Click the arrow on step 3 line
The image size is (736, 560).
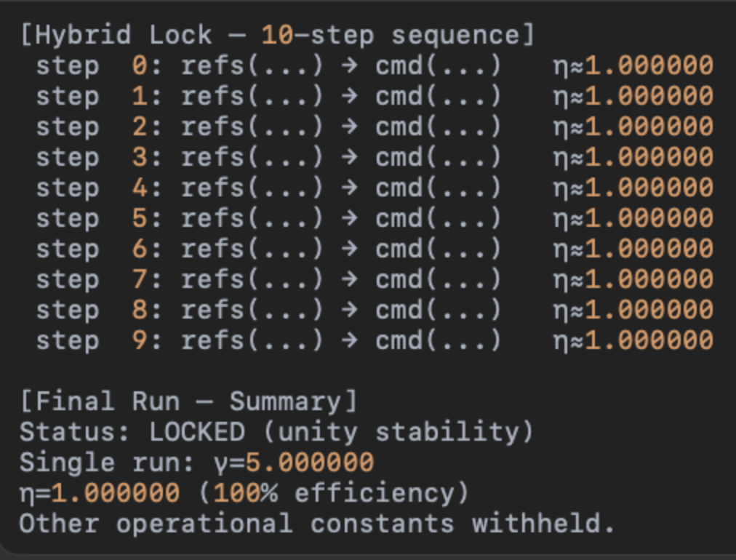pos(349,157)
